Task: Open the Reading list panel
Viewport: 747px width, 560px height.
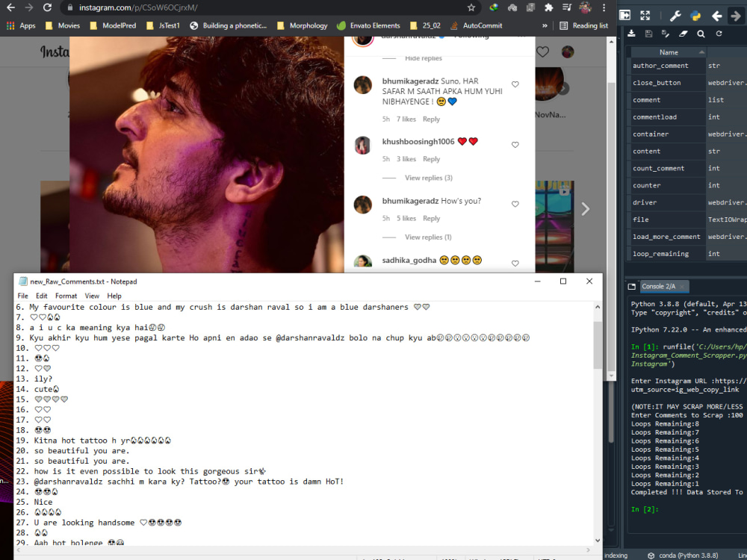Action: pos(583,25)
